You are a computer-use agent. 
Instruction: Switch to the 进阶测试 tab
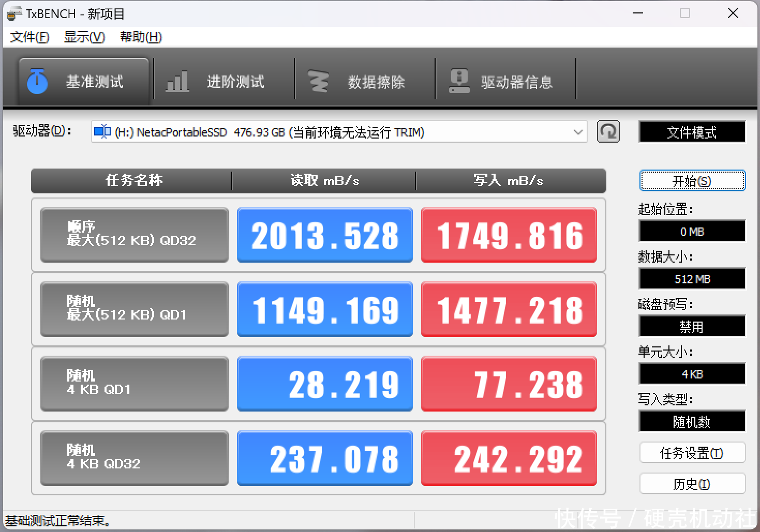[x=225, y=81]
